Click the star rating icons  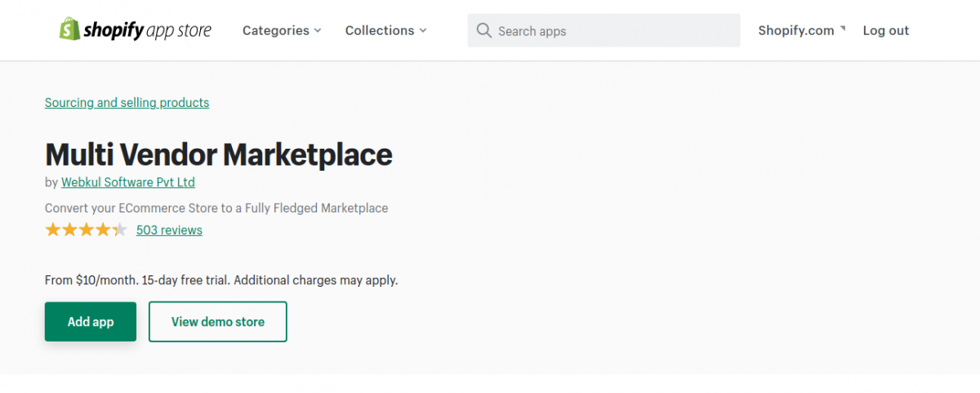(x=86, y=230)
